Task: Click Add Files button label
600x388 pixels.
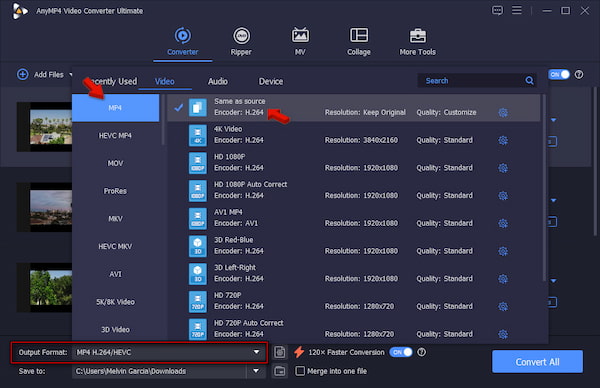Action: (x=49, y=75)
